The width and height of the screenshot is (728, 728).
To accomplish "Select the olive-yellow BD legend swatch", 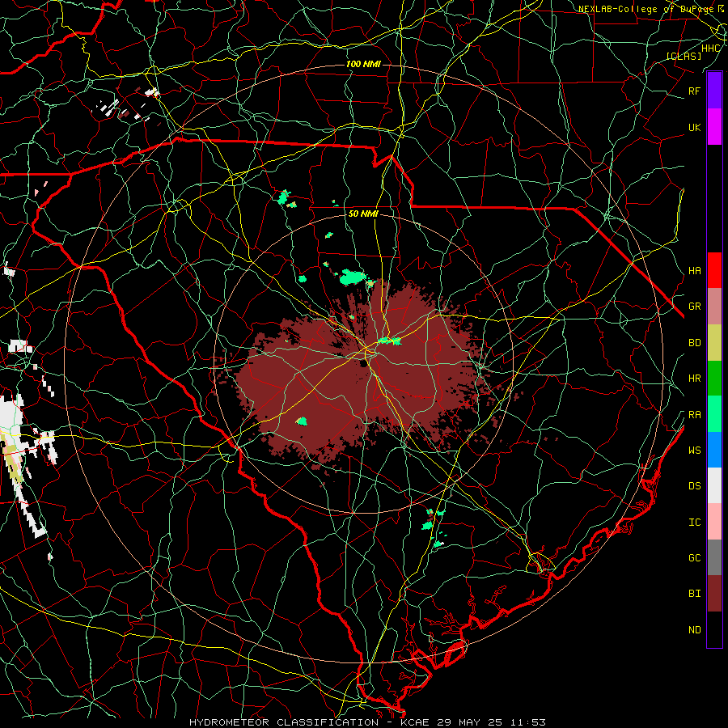I will pyautogui.click(x=714, y=342).
